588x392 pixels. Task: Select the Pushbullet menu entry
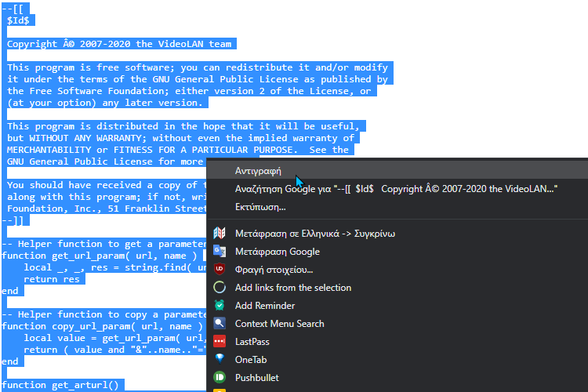pos(397,377)
